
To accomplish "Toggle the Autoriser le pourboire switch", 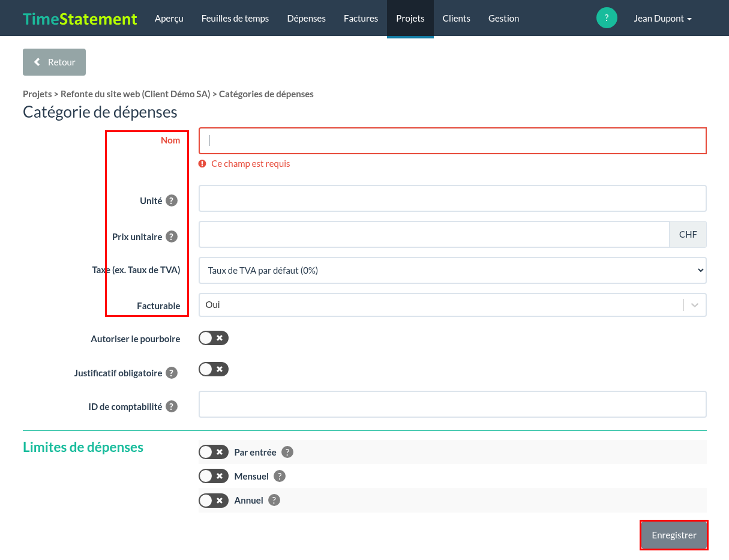I will coord(214,338).
